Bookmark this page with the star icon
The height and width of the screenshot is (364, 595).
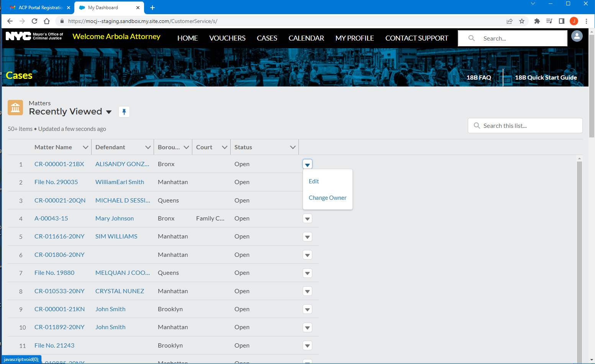click(522, 21)
